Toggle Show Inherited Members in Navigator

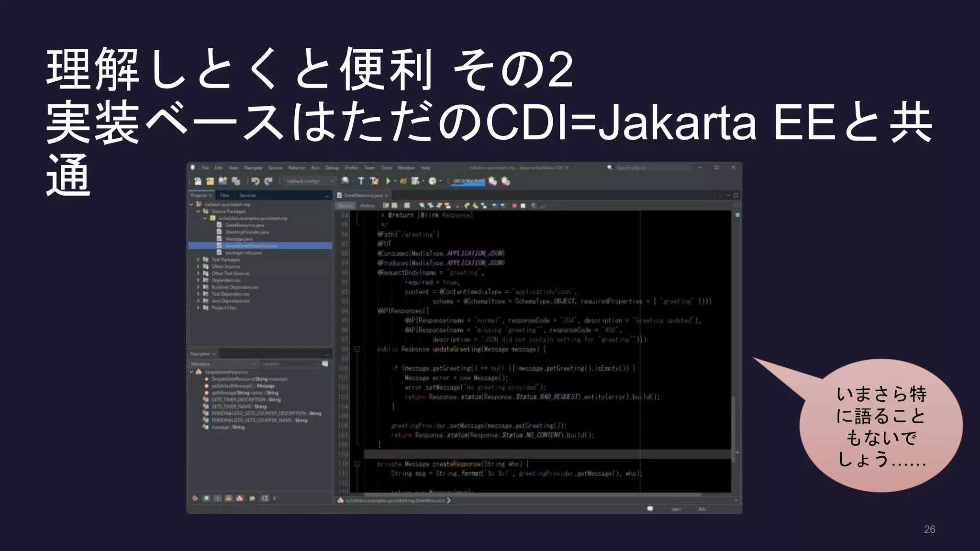click(x=195, y=498)
